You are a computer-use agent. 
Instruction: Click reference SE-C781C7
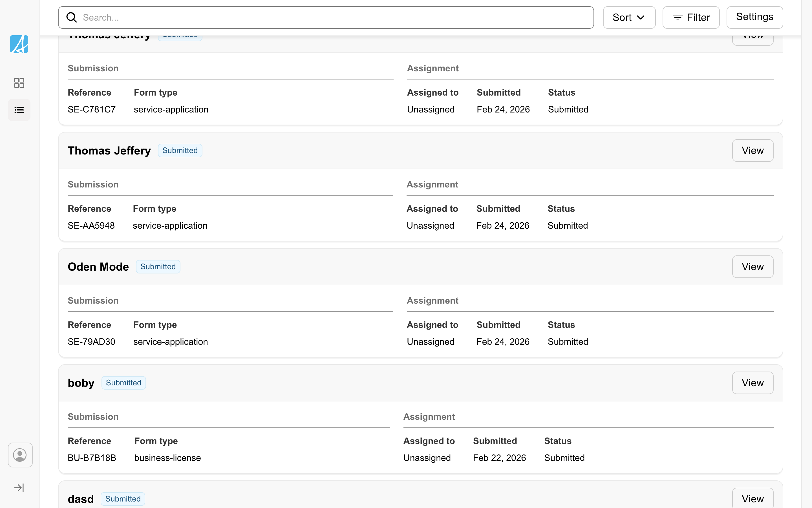[x=92, y=110]
